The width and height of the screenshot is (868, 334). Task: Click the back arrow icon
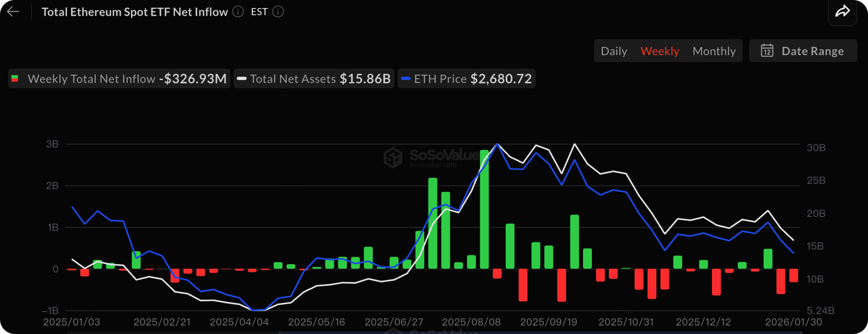pyautogui.click(x=13, y=12)
